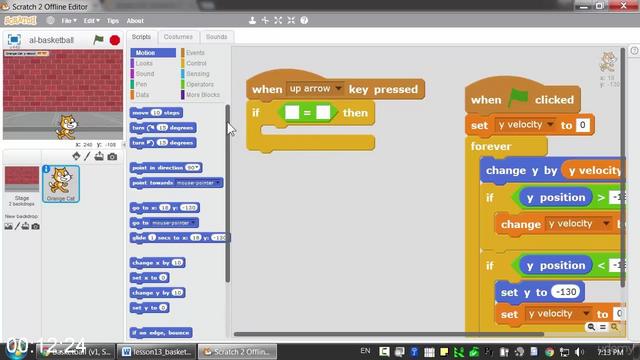Screen dimensions: 640x360
Task: Paint a new sprite
Action: point(87,156)
